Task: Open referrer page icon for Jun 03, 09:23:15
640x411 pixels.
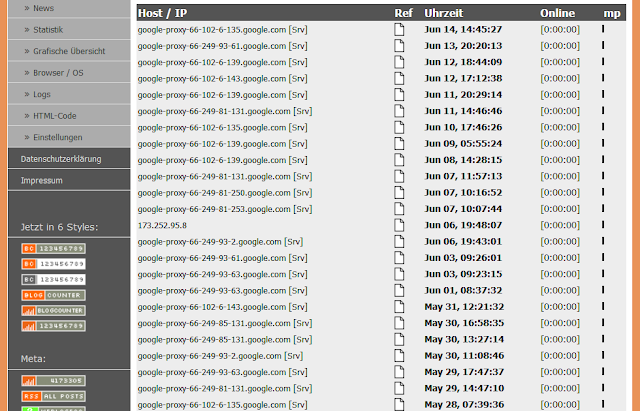Action: pos(399,274)
